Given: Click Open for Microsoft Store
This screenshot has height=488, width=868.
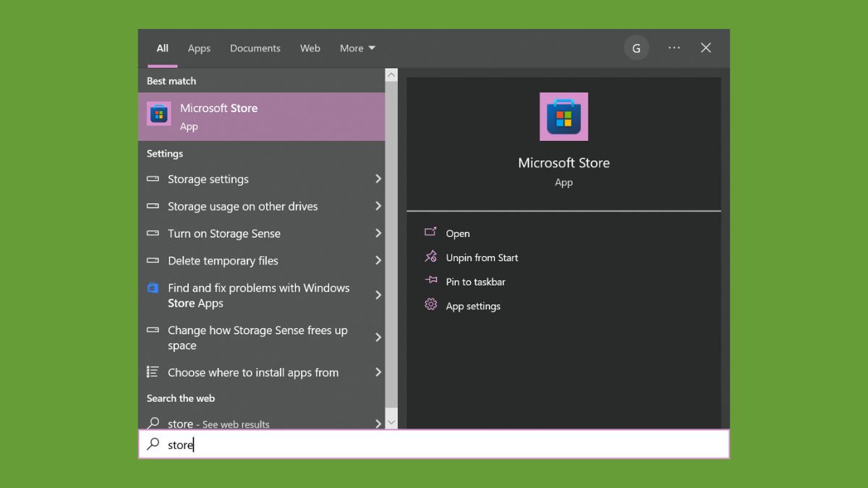Looking at the screenshot, I should pyautogui.click(x=458, y=234).
